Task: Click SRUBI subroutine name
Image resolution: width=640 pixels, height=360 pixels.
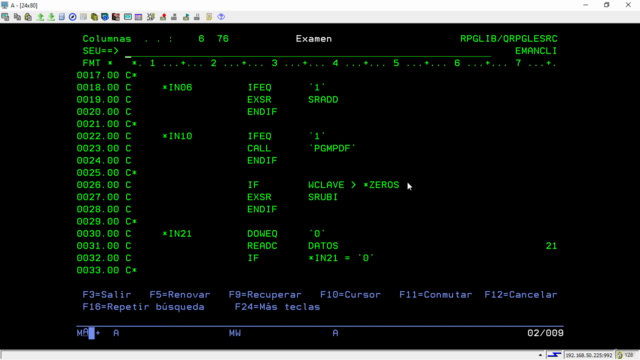Action: click(x=323, y=197)
